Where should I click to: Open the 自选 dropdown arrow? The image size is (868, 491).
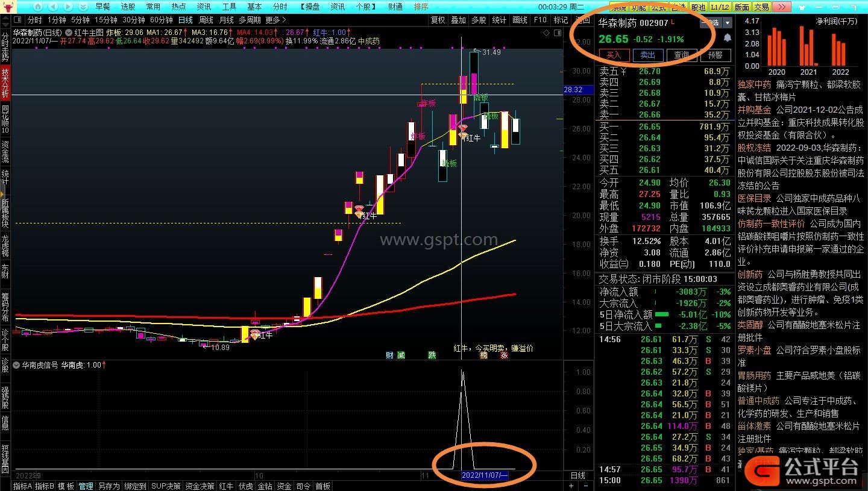[728, 23]
